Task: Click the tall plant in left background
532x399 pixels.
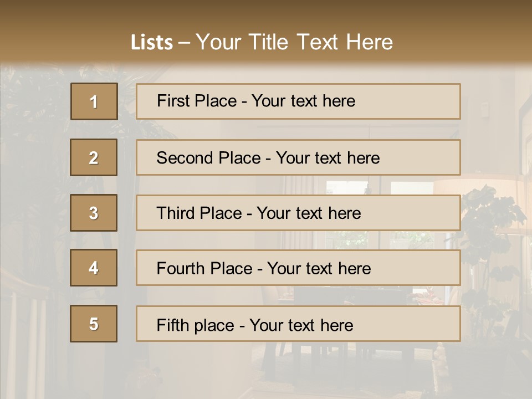Action: tap(33, 139)
